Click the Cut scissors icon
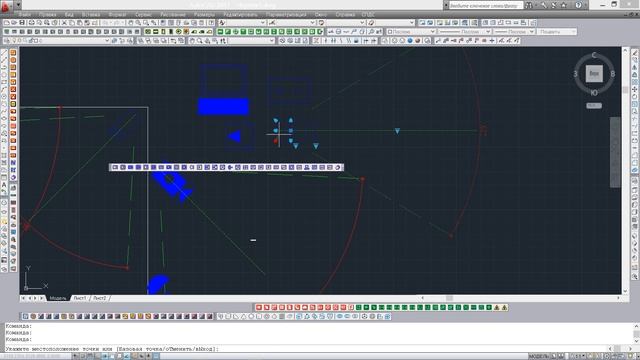Image resolution: width=640 pixels, height=360 pixels. [64, 22]
